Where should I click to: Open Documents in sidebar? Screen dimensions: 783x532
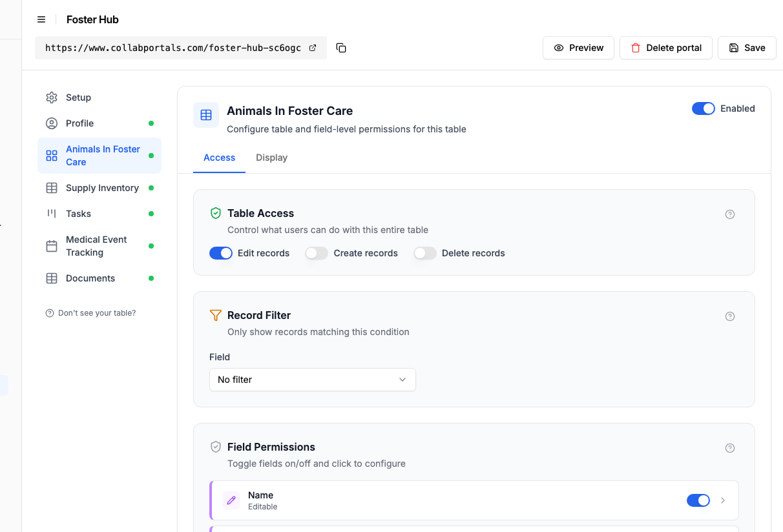[x=99, y=278]
